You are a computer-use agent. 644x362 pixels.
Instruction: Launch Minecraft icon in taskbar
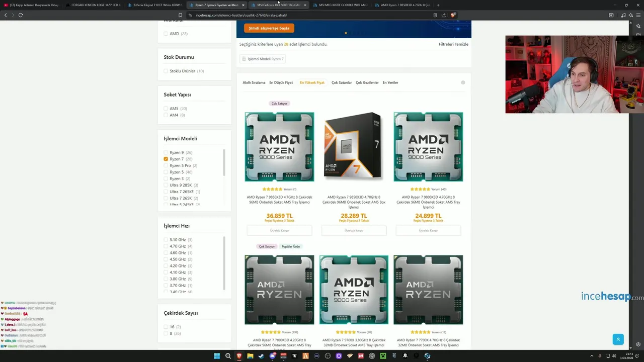point(383,356)
